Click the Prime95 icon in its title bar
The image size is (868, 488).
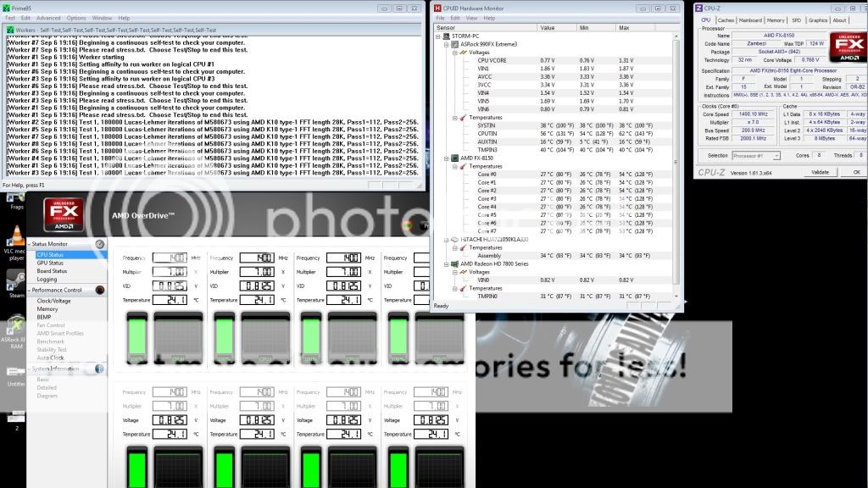coord(6,8)
